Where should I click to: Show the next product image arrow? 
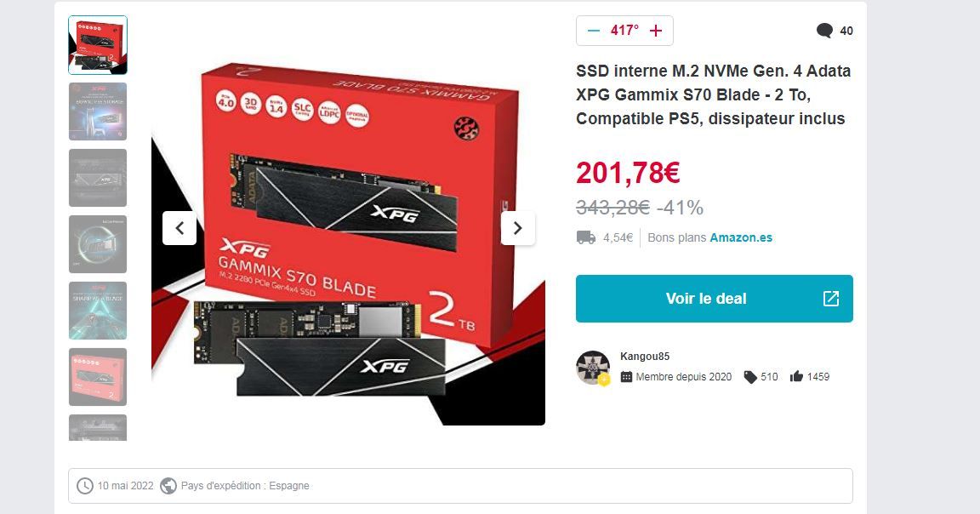(x=517, y=228)
